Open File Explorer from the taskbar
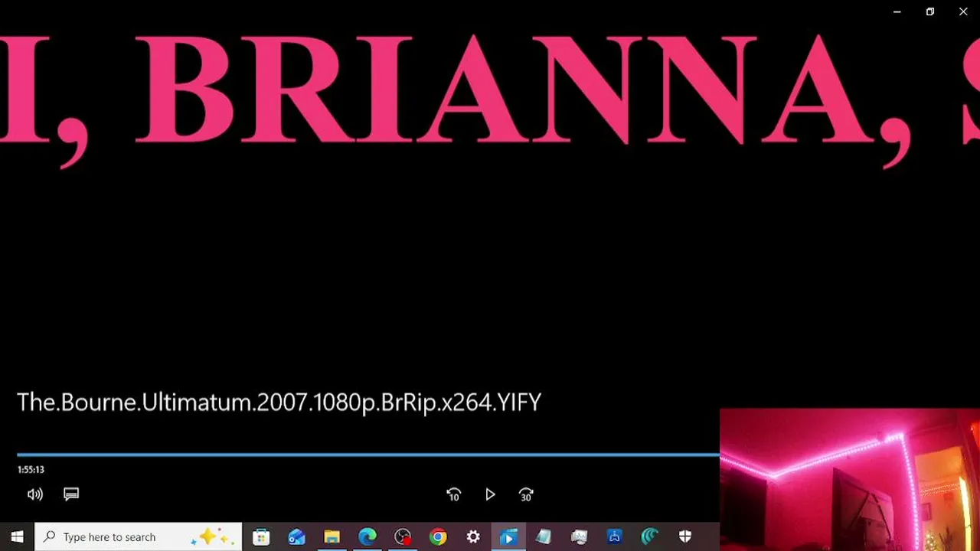The height and width of the screenshot is (551, 980). click(x=332, y=537)
